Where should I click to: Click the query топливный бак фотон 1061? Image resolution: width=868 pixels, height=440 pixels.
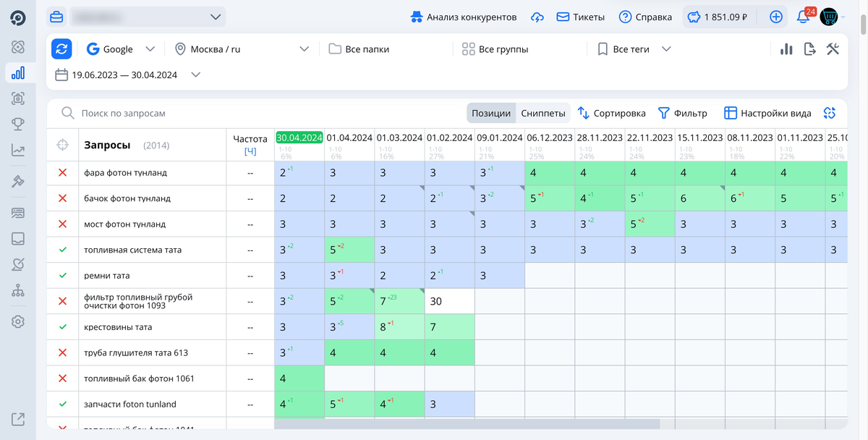tap(139, 378)
